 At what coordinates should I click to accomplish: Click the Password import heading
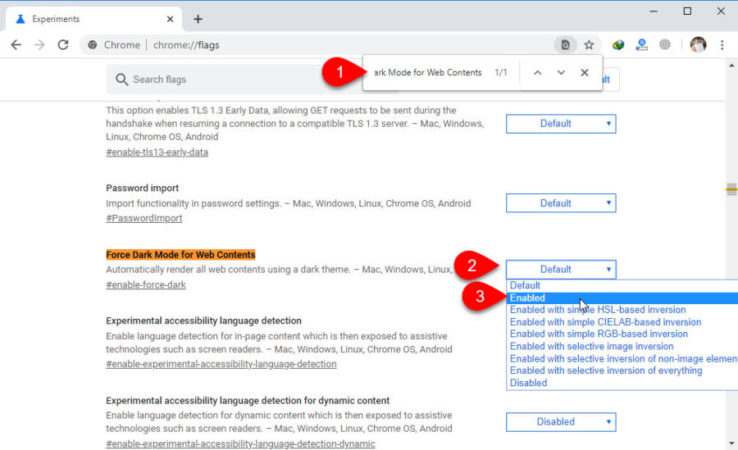pos(142,188)
